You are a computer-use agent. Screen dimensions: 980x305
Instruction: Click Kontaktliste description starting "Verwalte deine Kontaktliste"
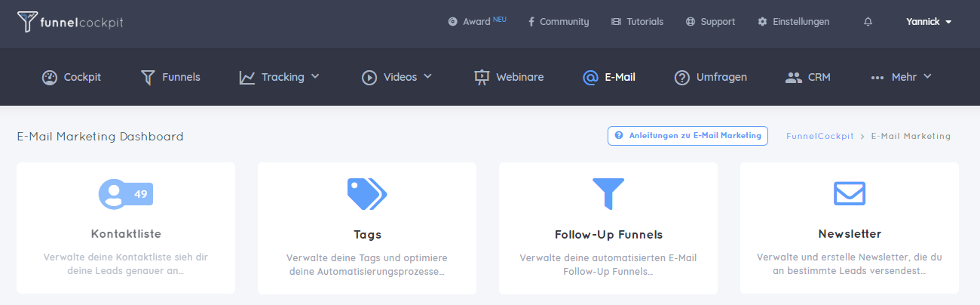point(126,263)
